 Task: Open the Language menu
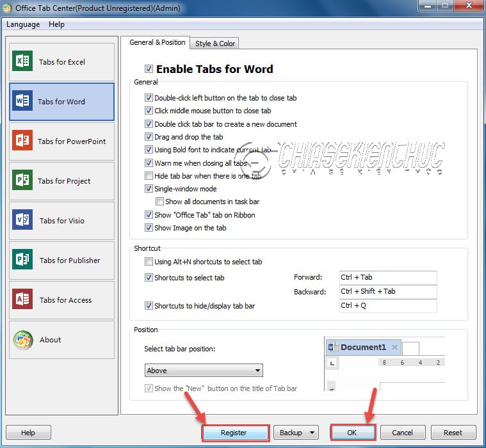tap(23, 24)
